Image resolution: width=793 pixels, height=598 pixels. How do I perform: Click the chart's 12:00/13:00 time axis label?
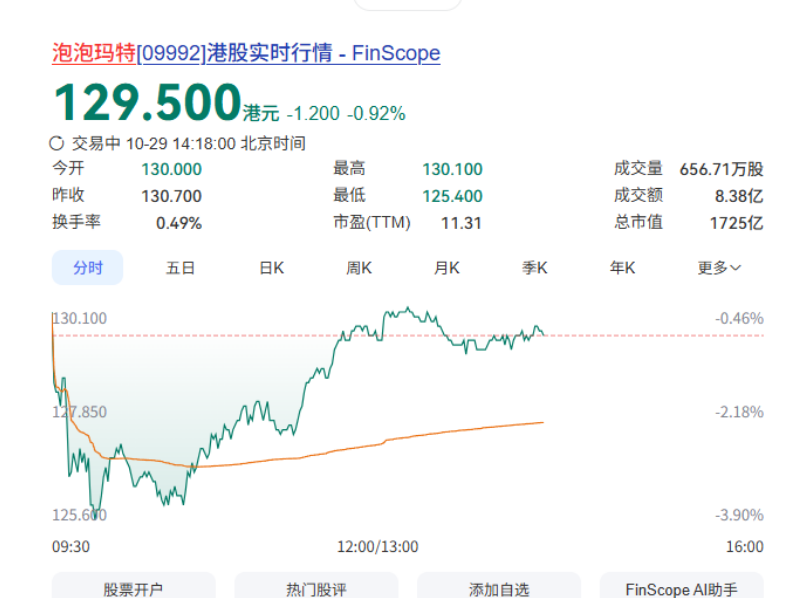coord(378,546)
